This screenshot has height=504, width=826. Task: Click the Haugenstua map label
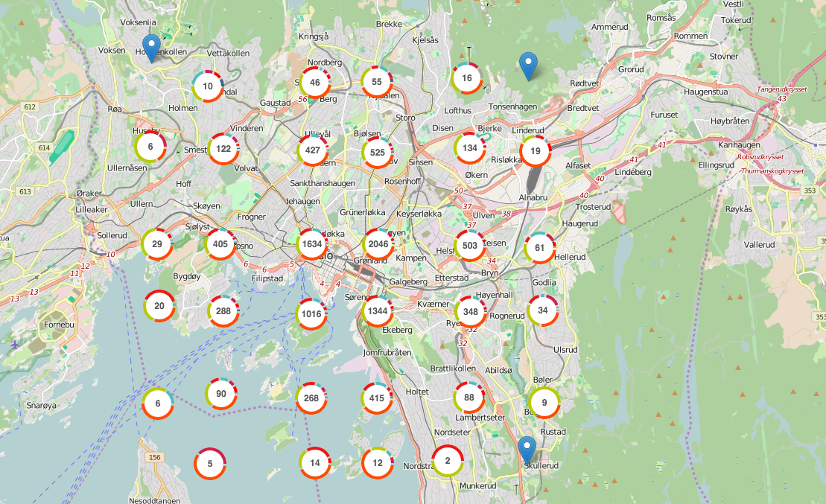tap(706, 92)
